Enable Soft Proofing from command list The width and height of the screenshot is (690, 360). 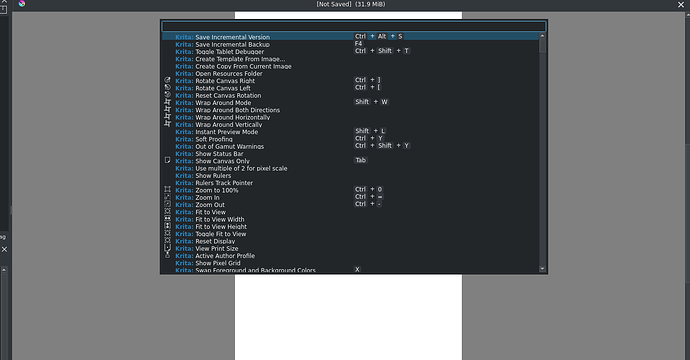pos(351,139)
